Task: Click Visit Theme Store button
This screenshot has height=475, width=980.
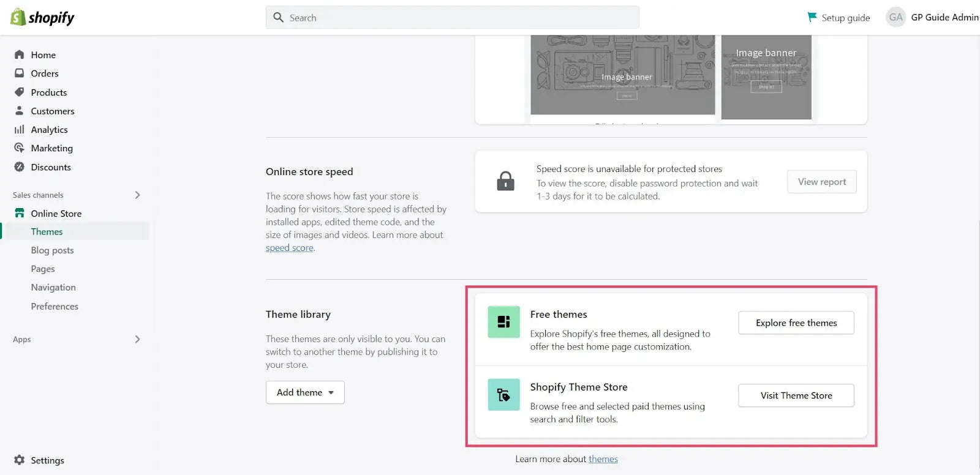Action: tap(796, 395)
